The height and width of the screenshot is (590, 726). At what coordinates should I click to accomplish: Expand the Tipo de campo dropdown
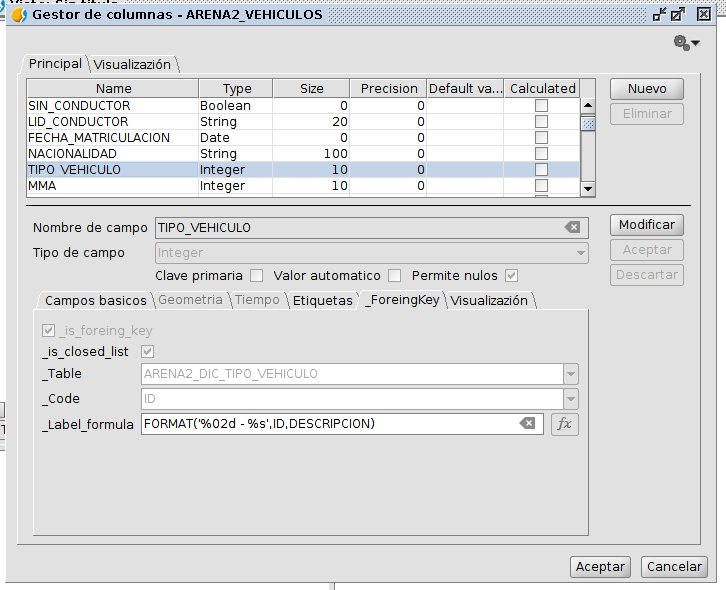pyautogui.click(x=580, y=253)
